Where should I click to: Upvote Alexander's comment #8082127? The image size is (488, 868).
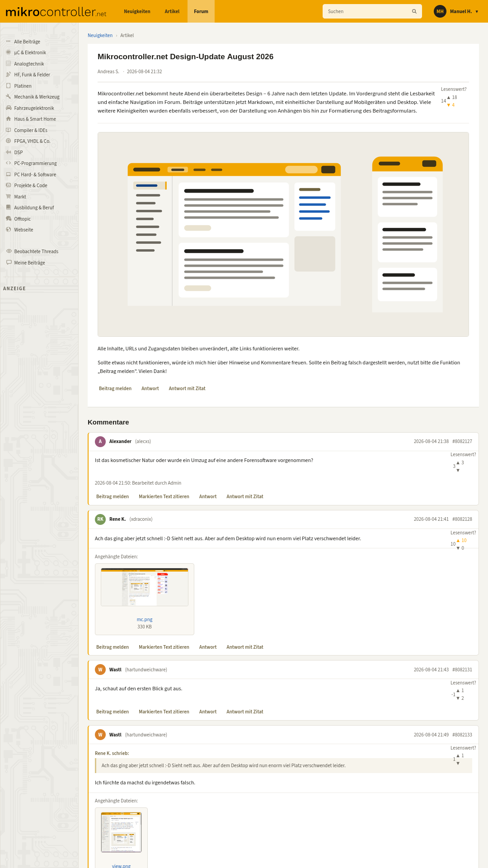pyautogui.click(x=458, y=462)
